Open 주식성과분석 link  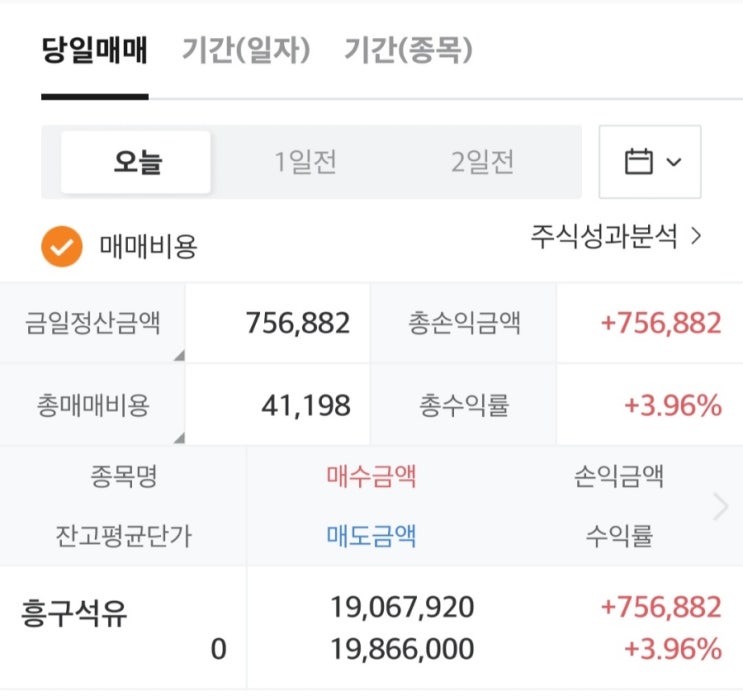pyautogui.click(x=616, y=237)
